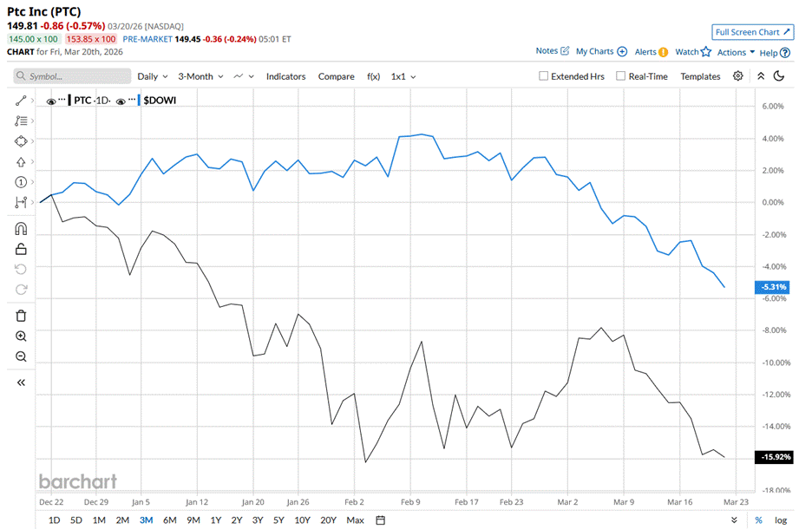Enable Real-Time checkbox
Viewport: 812px width, 529px height.
pyautogui.click(x=620, y=76)
